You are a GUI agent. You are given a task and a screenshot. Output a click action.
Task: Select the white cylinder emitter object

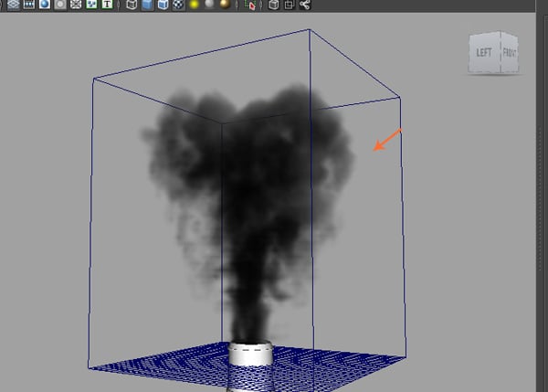coord(250,354)
